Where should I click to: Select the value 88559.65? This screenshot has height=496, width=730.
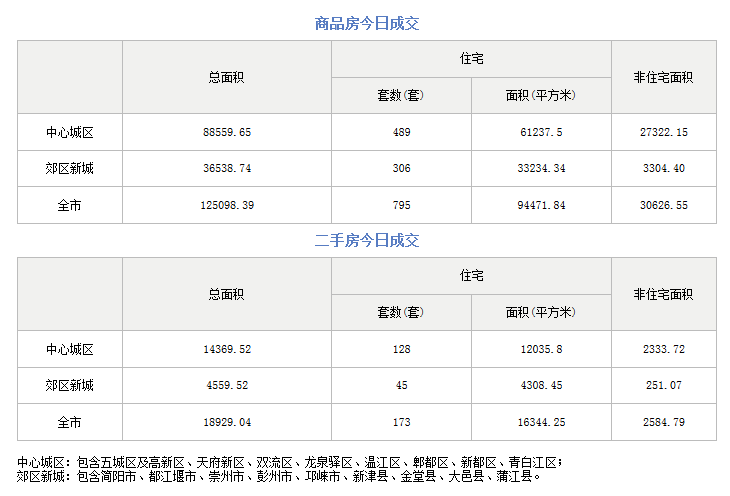[x=227, y=132]
